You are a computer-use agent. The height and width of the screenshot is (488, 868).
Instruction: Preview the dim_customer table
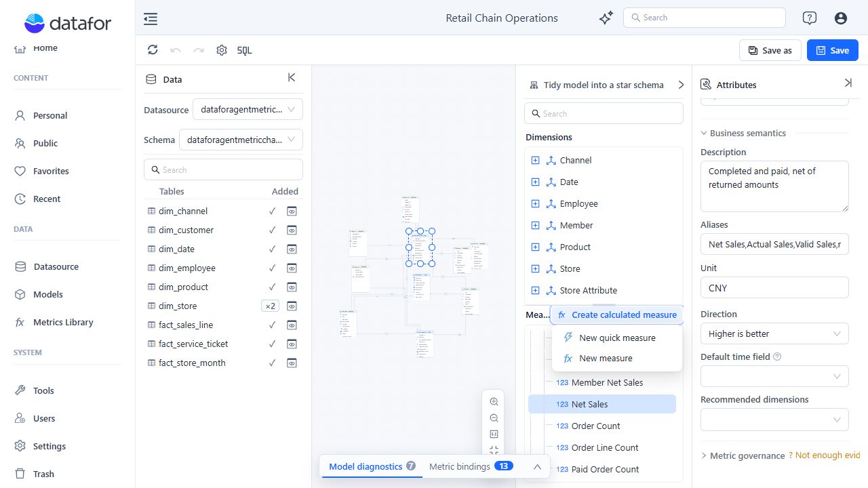pos(292,230)
